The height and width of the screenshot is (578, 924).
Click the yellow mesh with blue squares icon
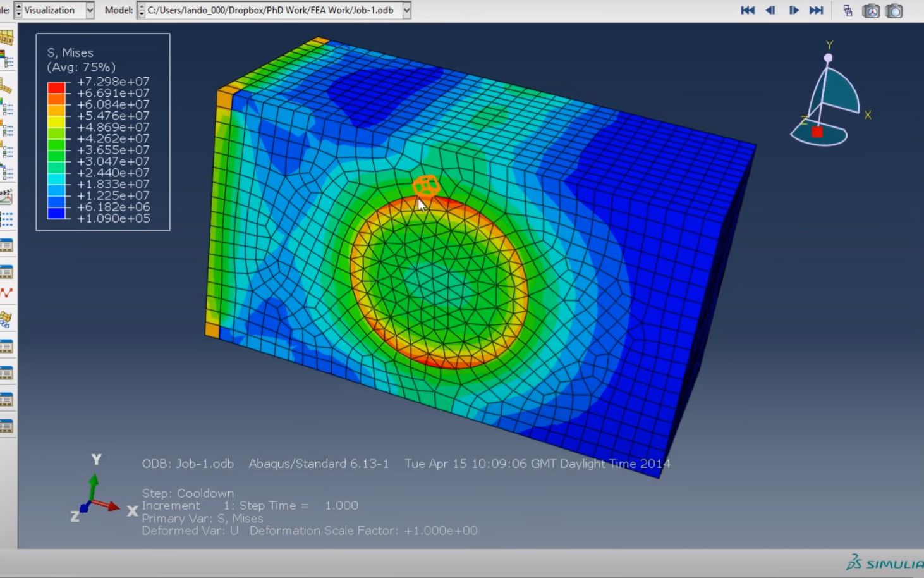(6, 319)
